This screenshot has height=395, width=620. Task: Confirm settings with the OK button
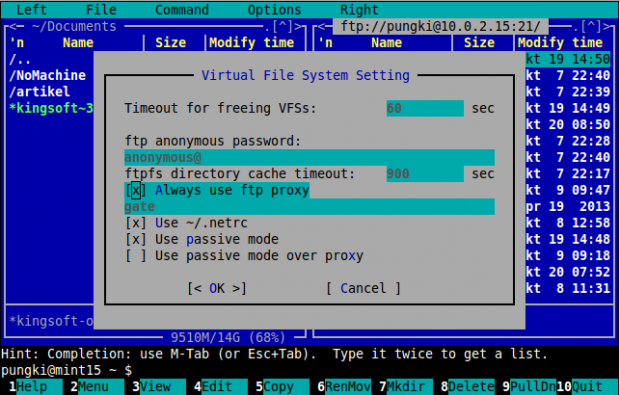point(217,288)
